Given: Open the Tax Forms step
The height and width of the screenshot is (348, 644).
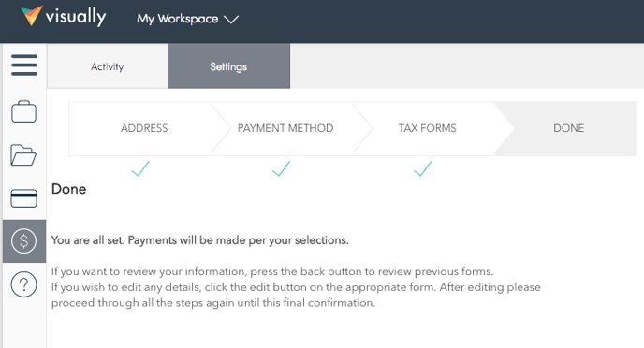Looking at the screenshot, I should coord(427,128).
